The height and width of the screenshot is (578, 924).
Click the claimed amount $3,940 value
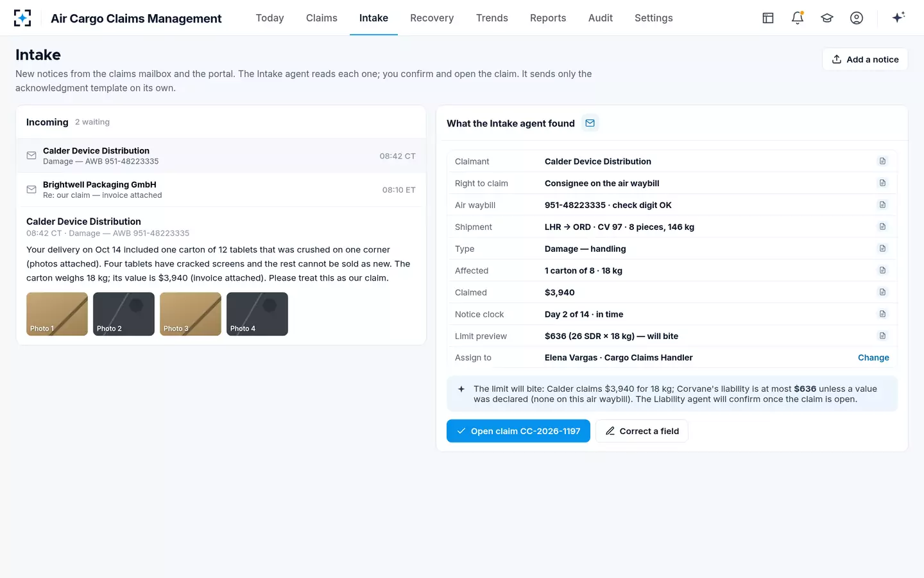(560, 292)
